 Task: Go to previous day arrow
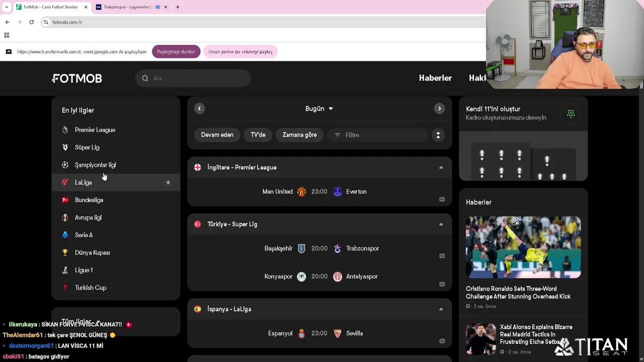199,109
